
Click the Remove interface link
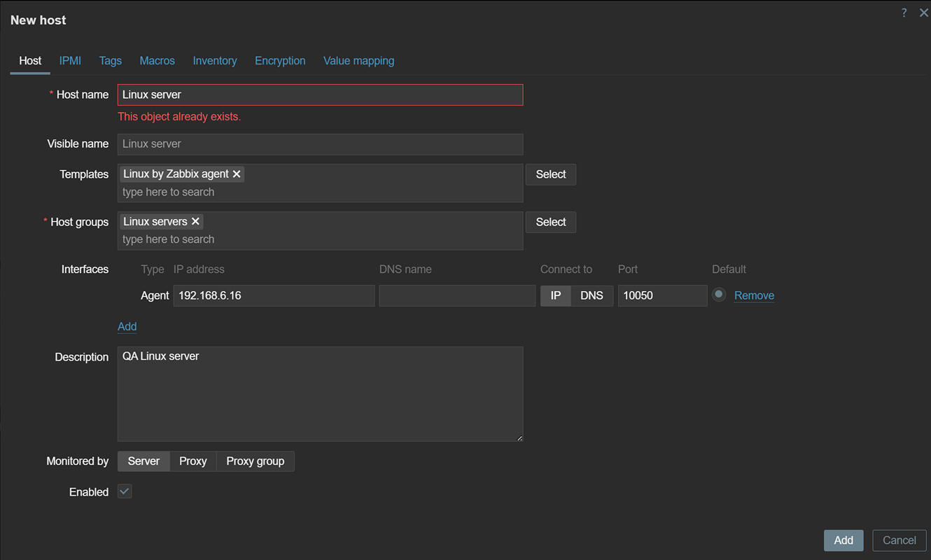[x=754, y=295]
